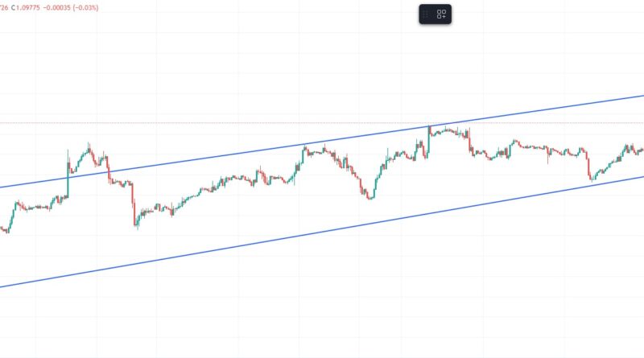
Task: Click the truncated '26' text at top-left
Action: click(x=4, y=8)
